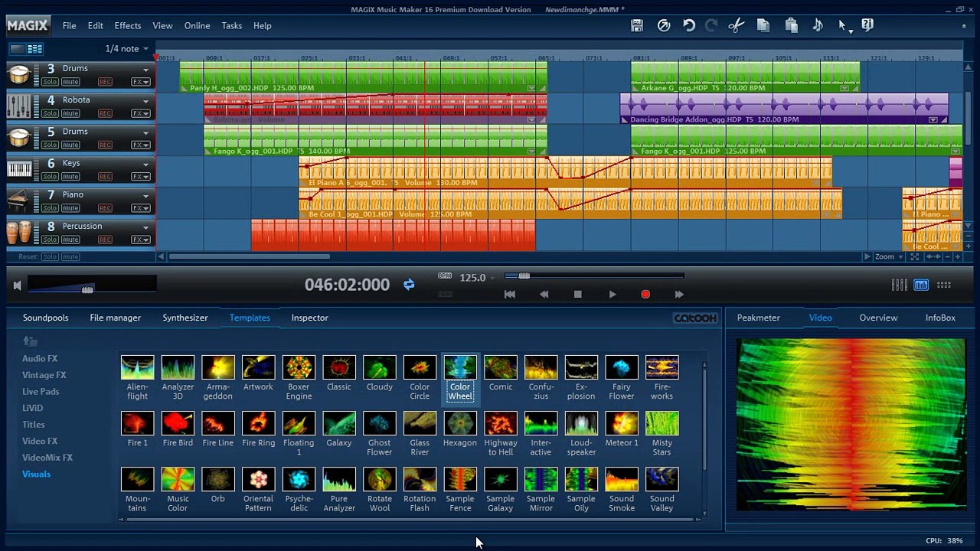Switch to the plain single-panel arranger view icon

click(17, 49)
